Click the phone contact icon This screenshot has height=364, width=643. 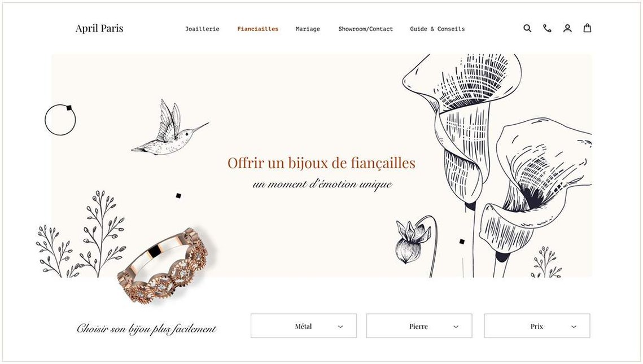(x=547, y=28)
